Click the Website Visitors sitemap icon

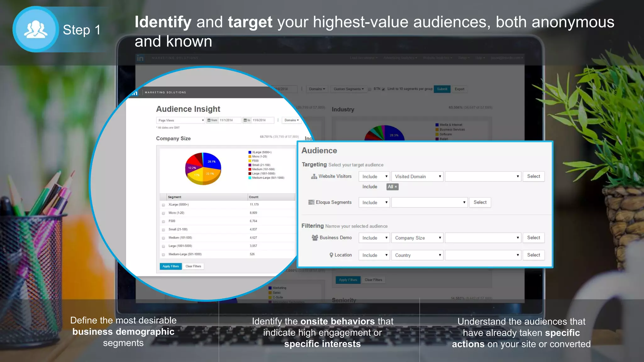[314, 177]
